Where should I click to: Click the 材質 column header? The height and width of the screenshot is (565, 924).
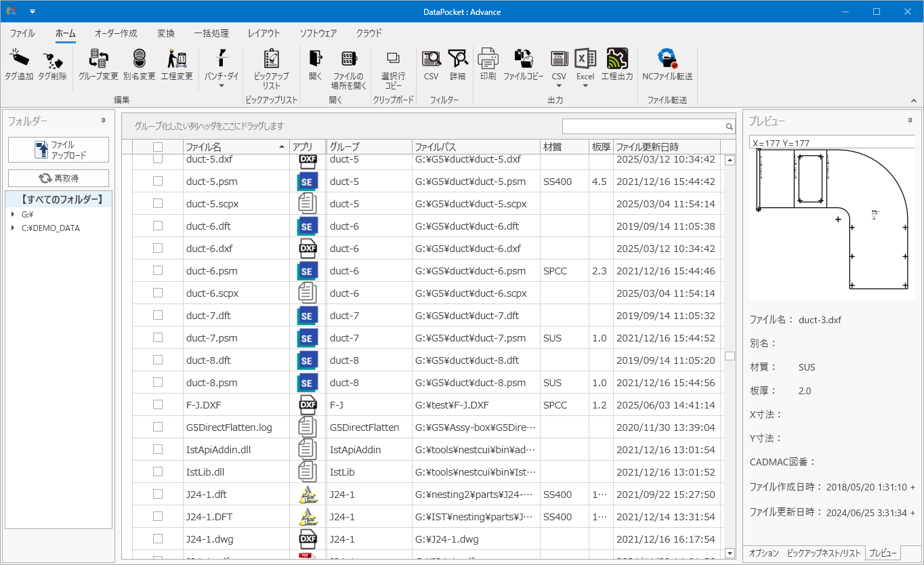pyautogui.click(x=564, y=147)
